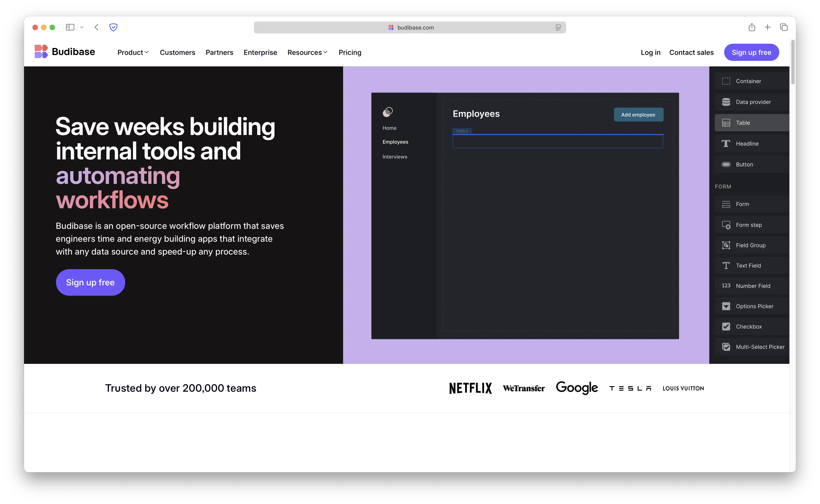
Task: Click the privacy shield icon in toolbar
Action: pyautogui.click(x=113, y=27)
